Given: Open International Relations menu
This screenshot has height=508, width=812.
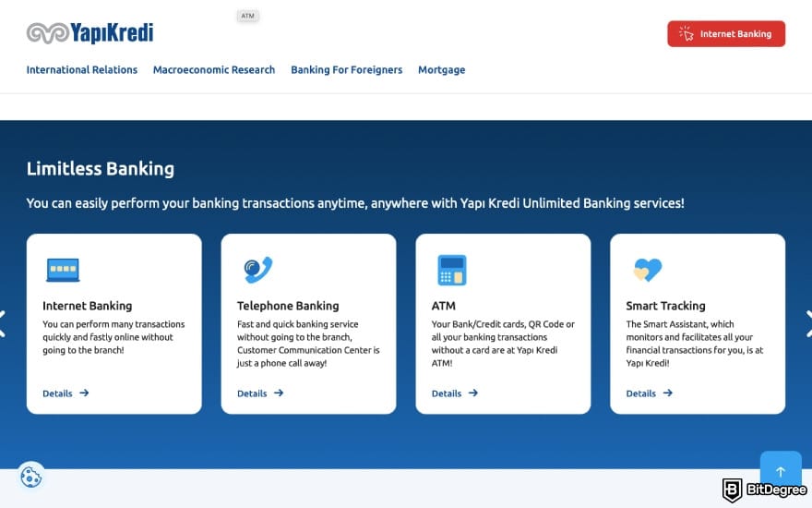Looking at the screenshot, I should 82,70.
